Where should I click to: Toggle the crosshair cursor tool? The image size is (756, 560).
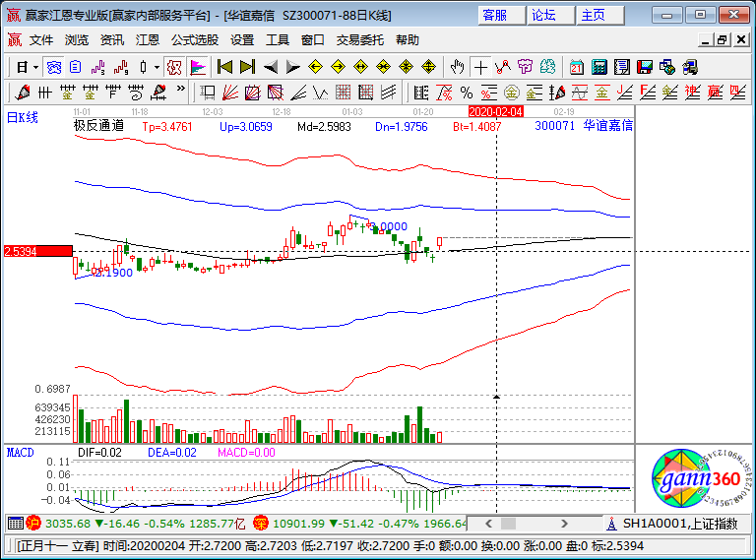tap(480, 67)
